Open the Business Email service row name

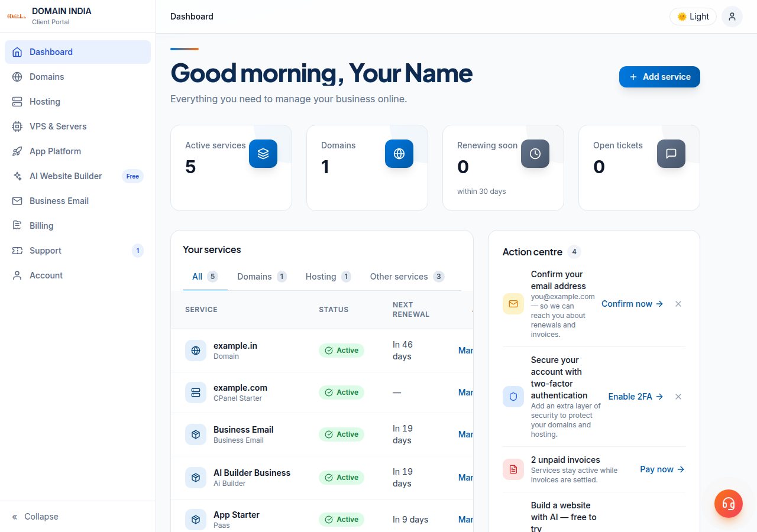coord(243,430)
